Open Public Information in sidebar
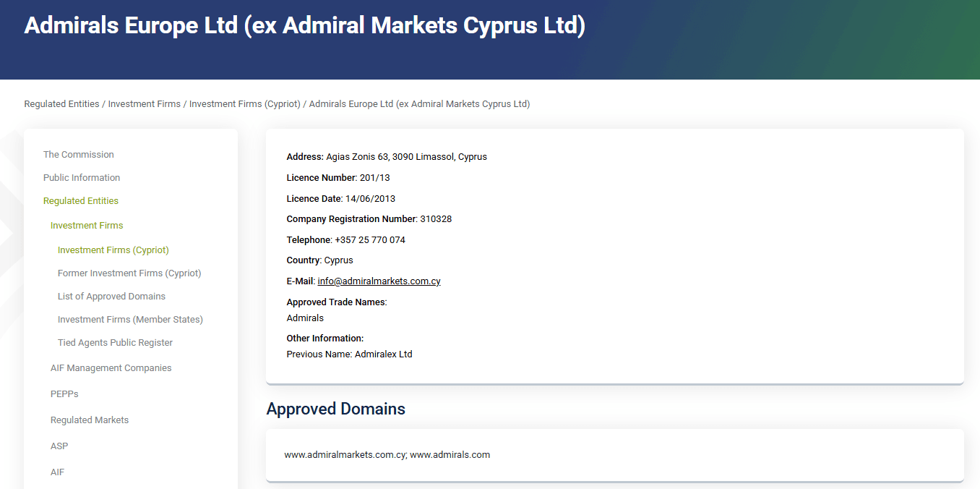Image resolution: width=980 pixels, height=489 pixels. (82, 178)
